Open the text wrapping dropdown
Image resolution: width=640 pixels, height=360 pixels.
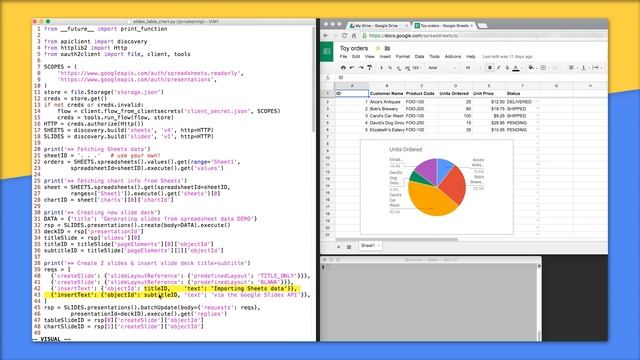(597, 68)
